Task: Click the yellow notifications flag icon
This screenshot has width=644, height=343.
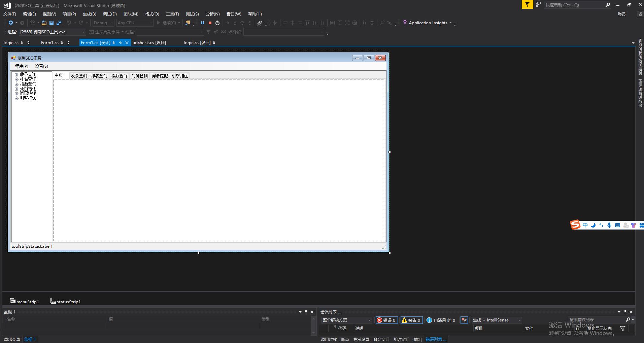Action: pos(527,5)
